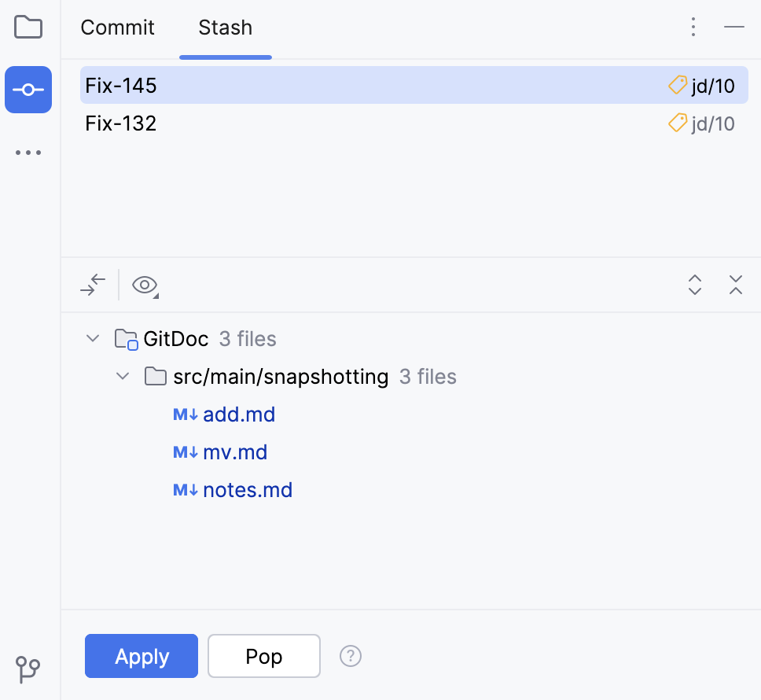Switch to the Commit tab

tap(118, 28)
